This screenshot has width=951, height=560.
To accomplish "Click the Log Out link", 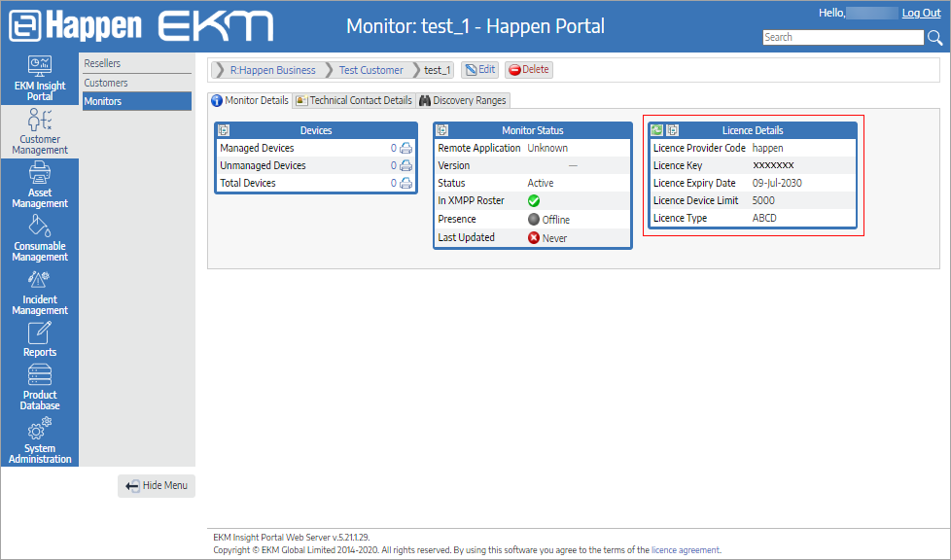I will [x=921, y=13].
